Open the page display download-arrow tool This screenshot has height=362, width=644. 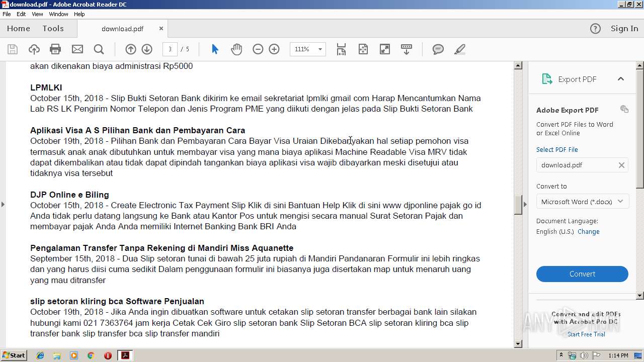click(407, 49)
